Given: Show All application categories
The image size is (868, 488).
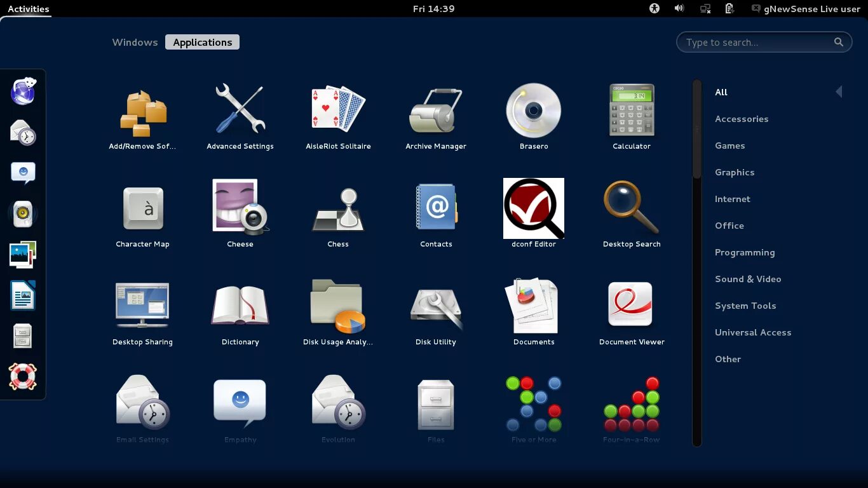Looking at the screenshot, I should click(721, 92).
